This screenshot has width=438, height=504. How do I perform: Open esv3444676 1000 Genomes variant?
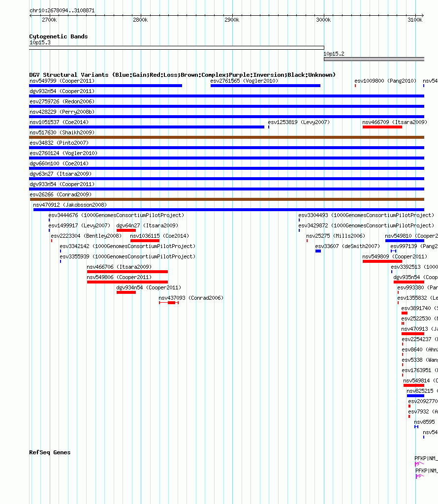(x=116, y=215)
